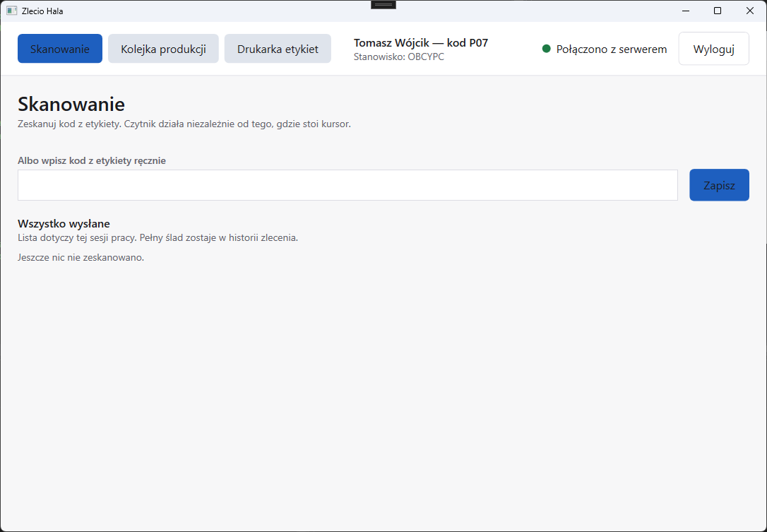
Task: Click the 'Wszystko wysłane' heading
Action: 64,224
